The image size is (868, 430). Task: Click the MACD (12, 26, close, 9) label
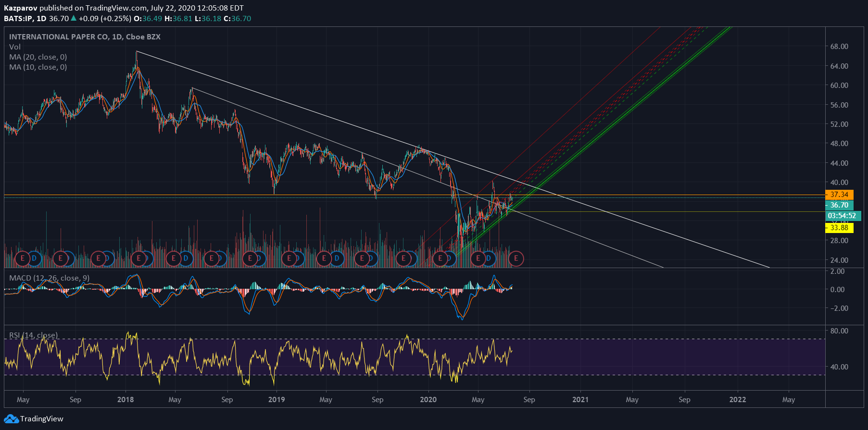49,278
